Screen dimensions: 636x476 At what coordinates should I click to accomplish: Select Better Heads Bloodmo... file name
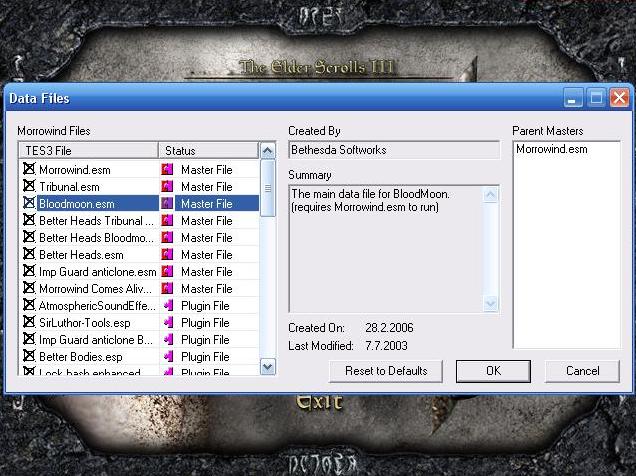pyautogui.click(x=97, y=238)
